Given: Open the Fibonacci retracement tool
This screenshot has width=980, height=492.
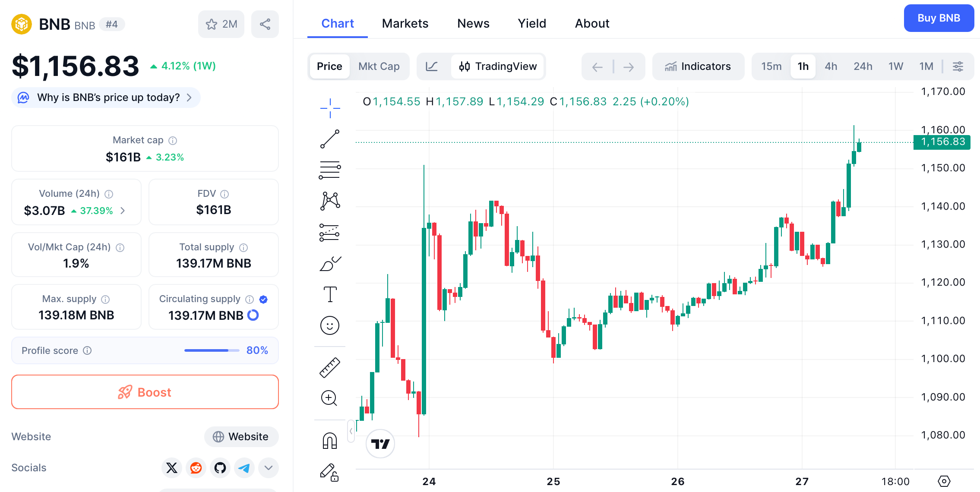Looking at the screenshot, I should (x=329, y=170).
